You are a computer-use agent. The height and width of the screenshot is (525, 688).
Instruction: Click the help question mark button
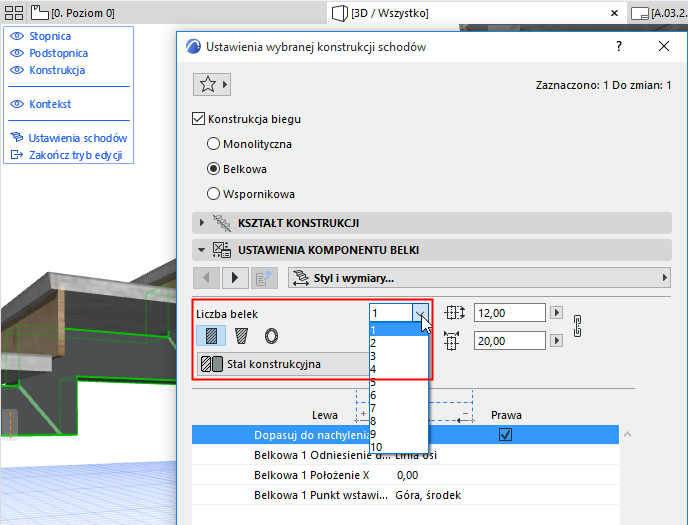point(619,46)
